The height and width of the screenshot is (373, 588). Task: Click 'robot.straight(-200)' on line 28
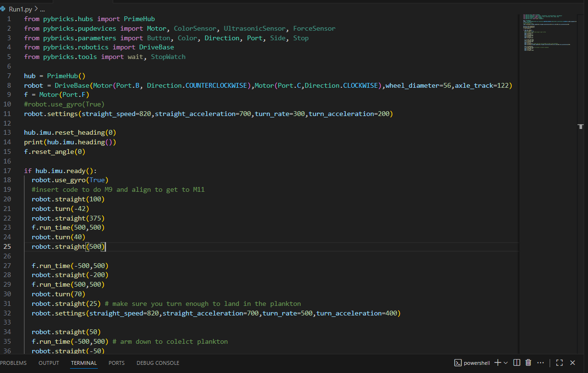click(70, 275)
